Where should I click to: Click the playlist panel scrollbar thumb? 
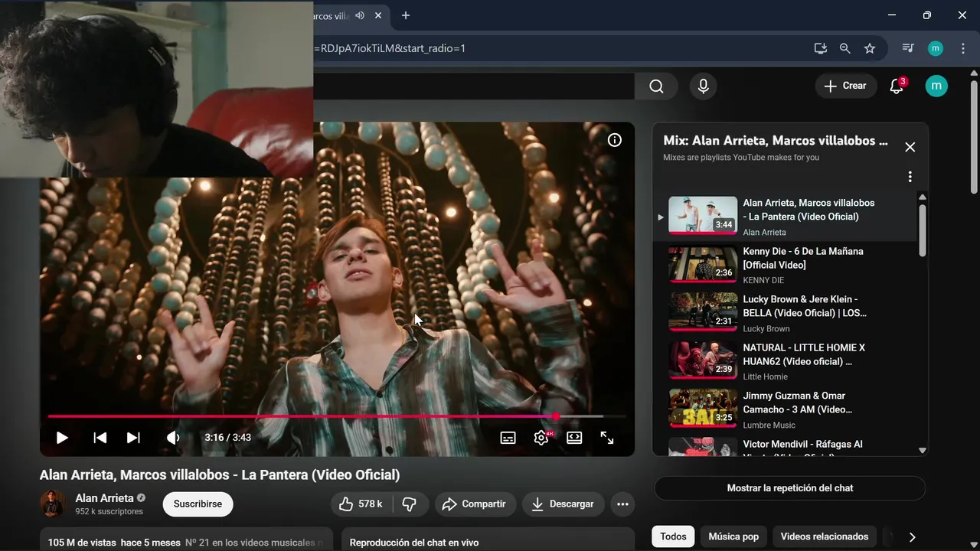point(922,230)
